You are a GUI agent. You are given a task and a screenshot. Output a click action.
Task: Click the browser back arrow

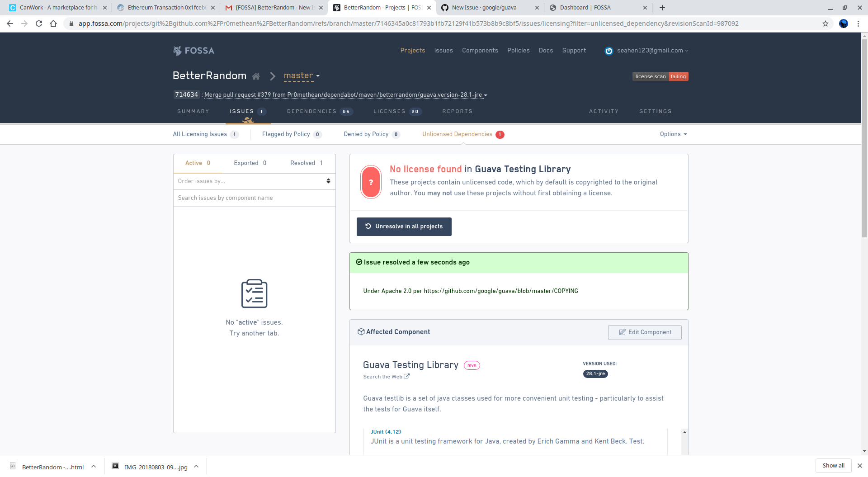tap(10, 24)
